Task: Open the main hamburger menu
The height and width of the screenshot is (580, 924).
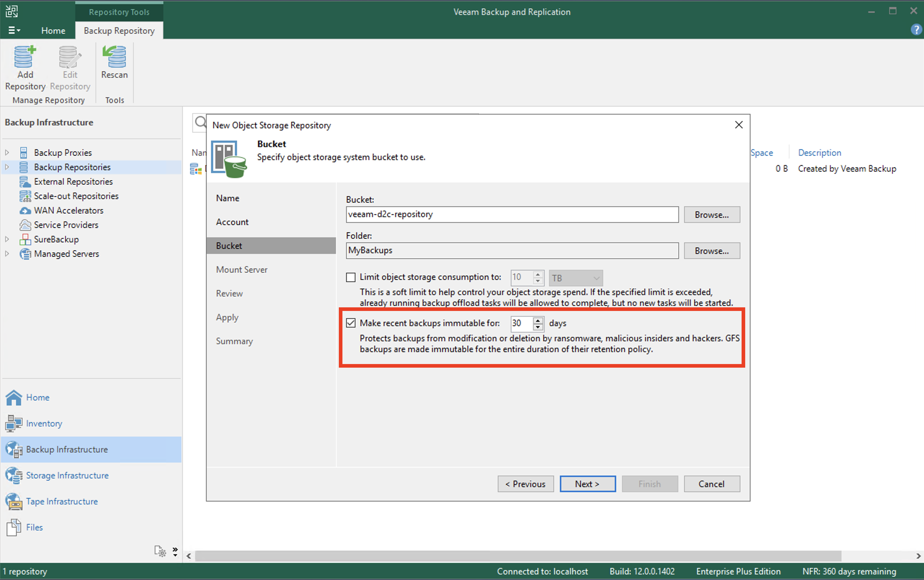Action: point(14,30)
